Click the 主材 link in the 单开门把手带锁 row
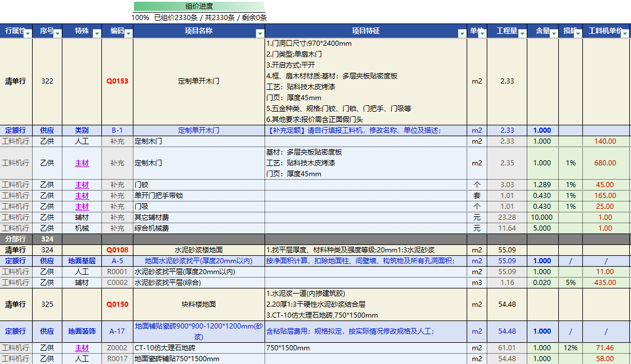 click(x=82, y=196)
